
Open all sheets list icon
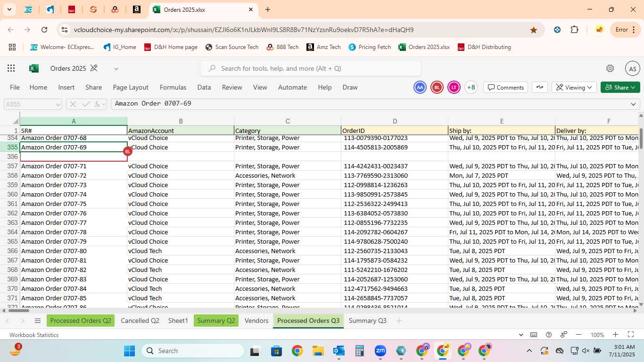click(38, 321)
